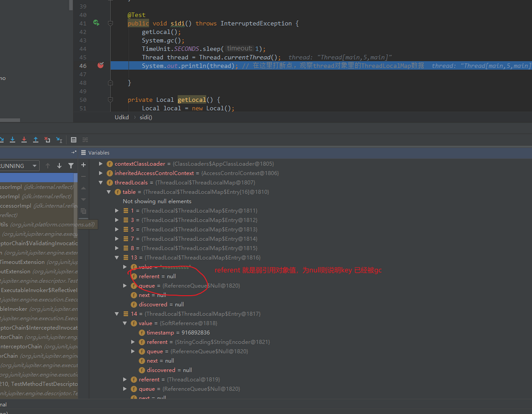The height and width of the screenshot is (414, 532).
Task: Click the Drop Frame icon
Action: click(47, 140)
